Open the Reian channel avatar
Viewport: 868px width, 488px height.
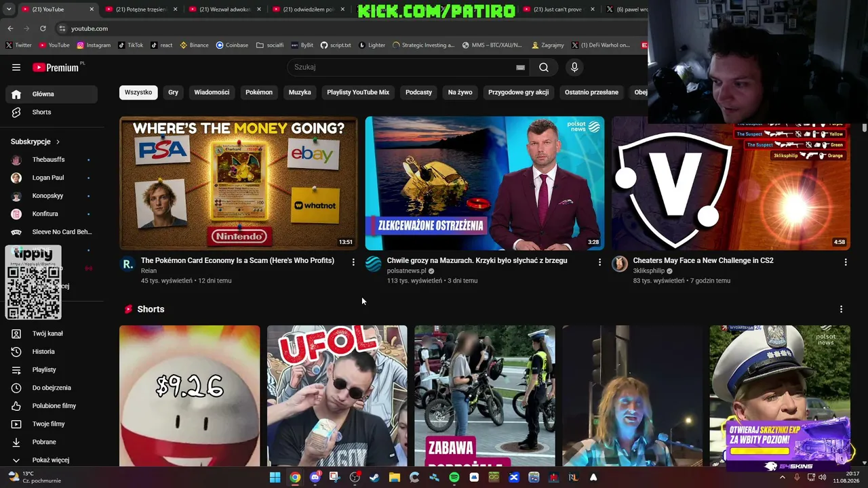(x=127, y=264)
